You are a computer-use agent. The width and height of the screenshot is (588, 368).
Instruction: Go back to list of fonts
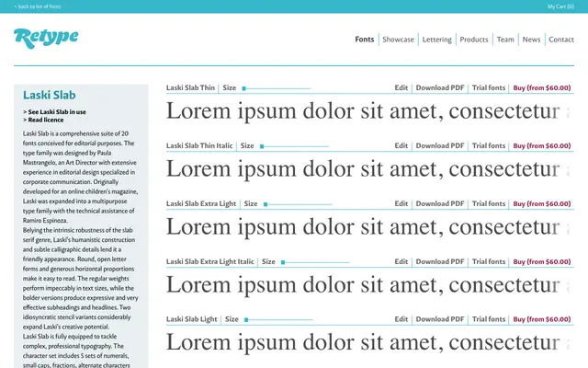38,6
